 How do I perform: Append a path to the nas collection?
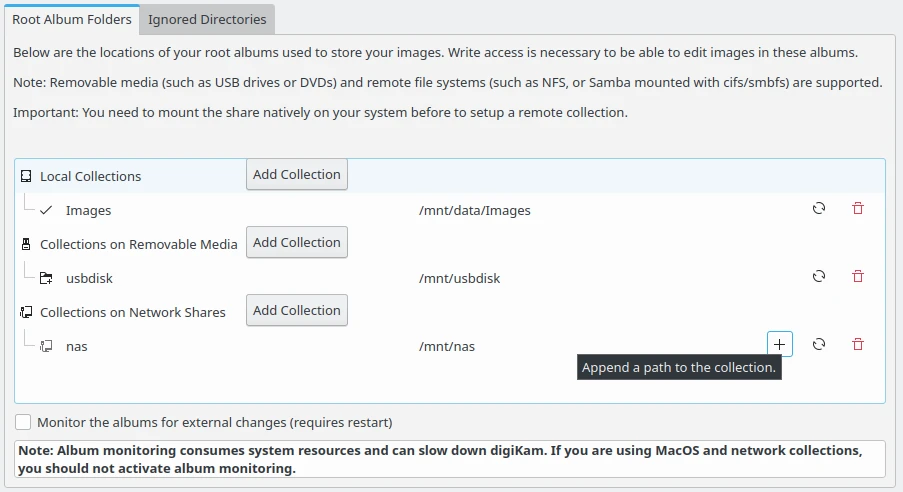click(780, 344)
